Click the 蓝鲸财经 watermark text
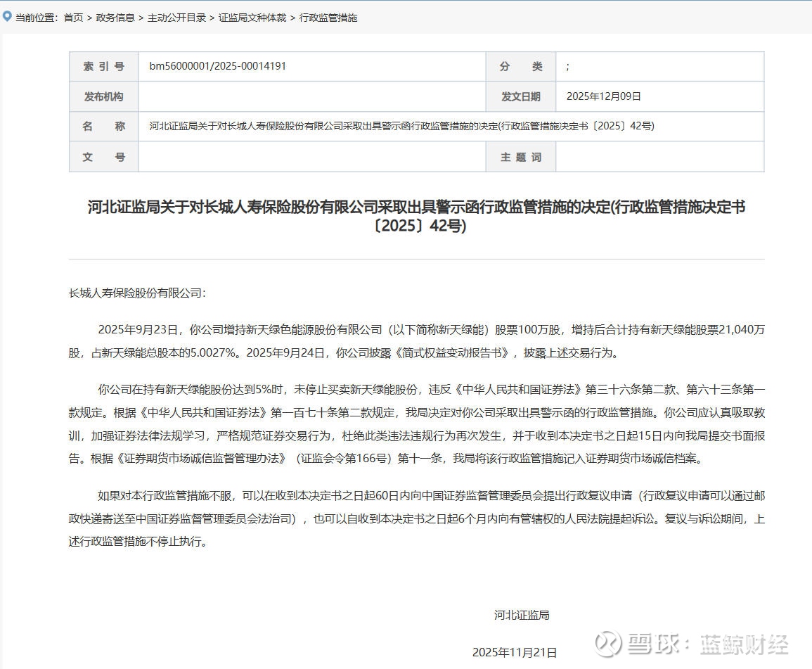The width and height of the screenshot is (812, 669). (744, 644)
